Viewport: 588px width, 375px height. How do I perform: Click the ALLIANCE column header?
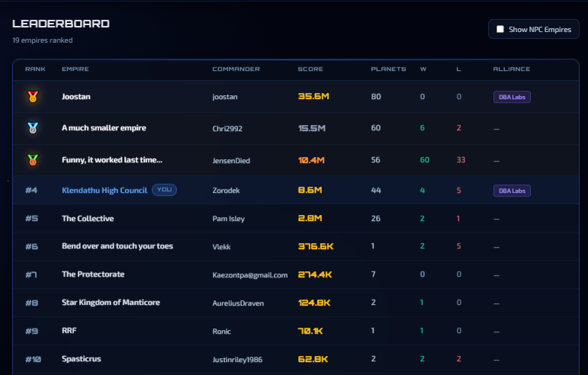[x=512, y=69]
